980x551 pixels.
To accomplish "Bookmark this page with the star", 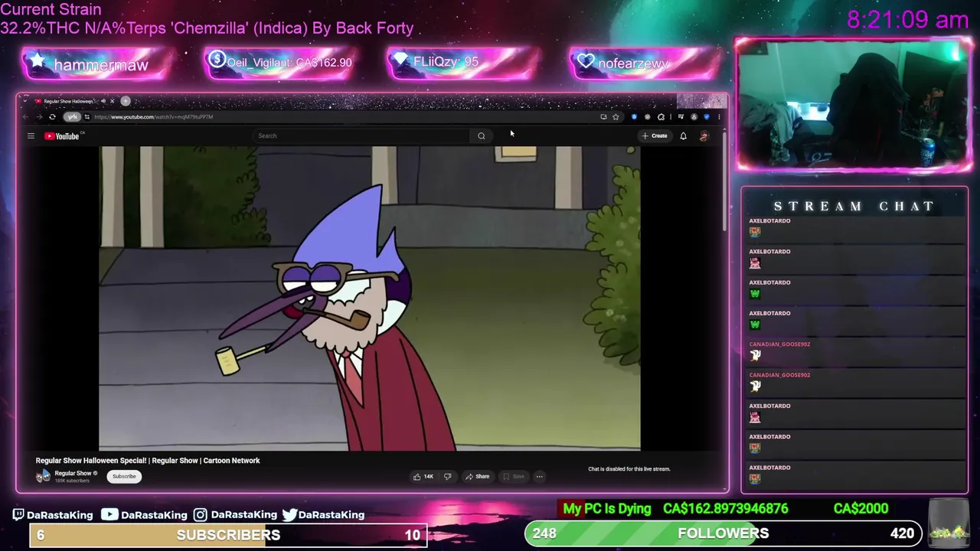I will (616, 117).
